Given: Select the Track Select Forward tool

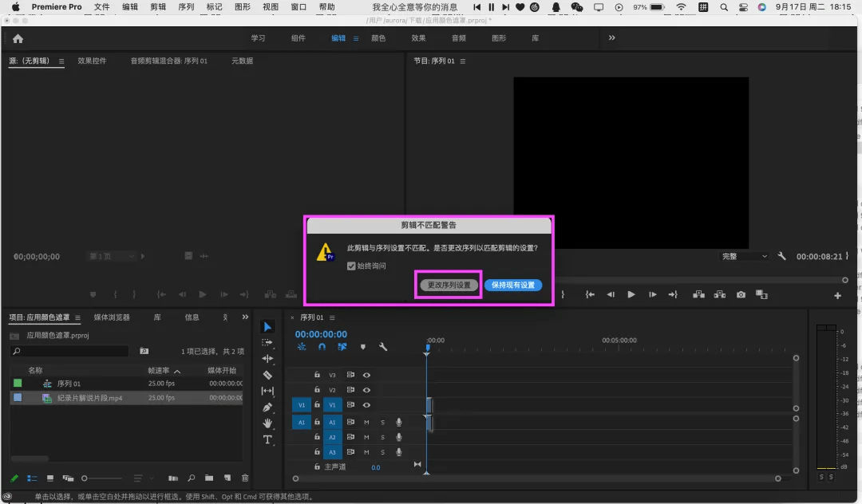Looking at the screenshot, I should [267, 343].
